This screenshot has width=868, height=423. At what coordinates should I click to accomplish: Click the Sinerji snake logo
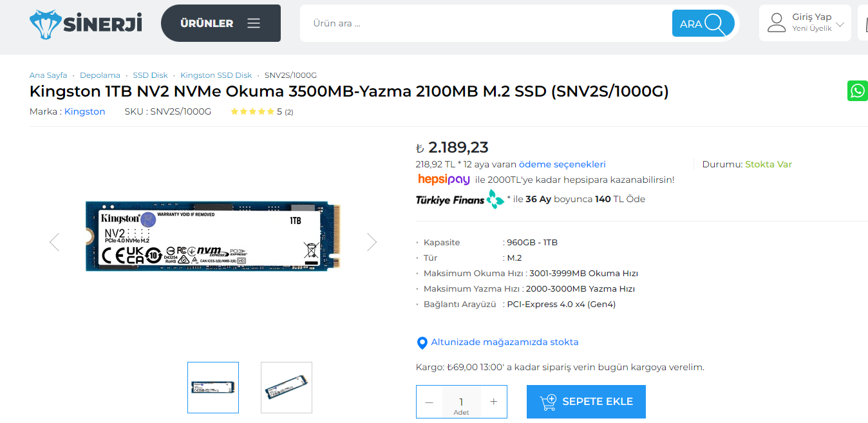(x=86, y=24)
